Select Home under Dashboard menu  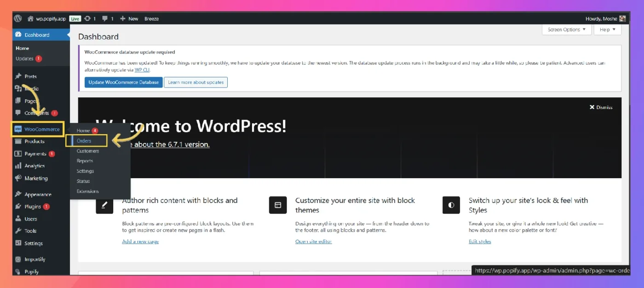tap(22, 48)
